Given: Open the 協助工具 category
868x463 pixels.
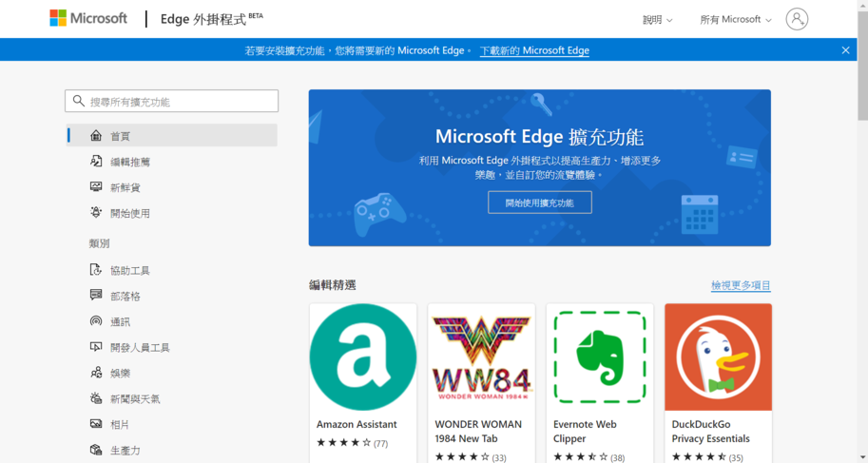Looking at the screenshot, I should coord(130,270).
